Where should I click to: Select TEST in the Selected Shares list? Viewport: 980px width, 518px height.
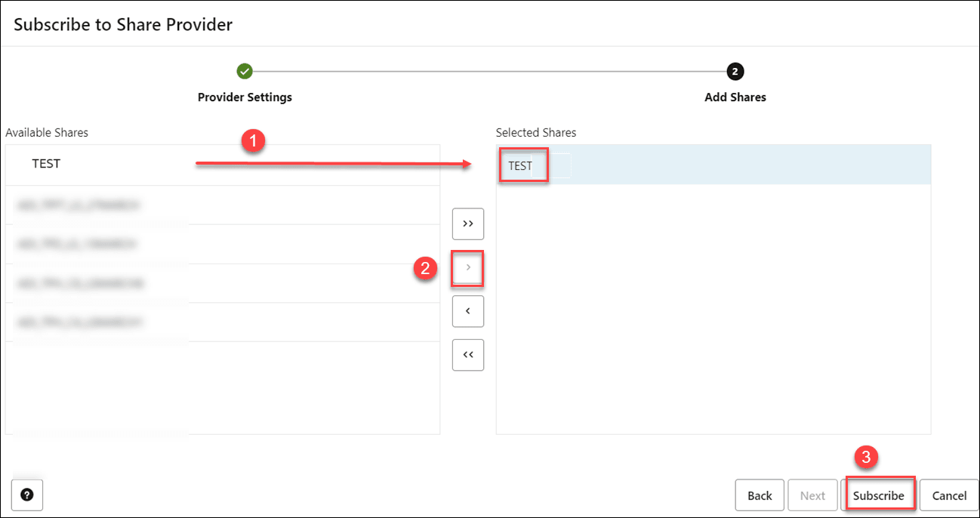(x=523, y=165)
